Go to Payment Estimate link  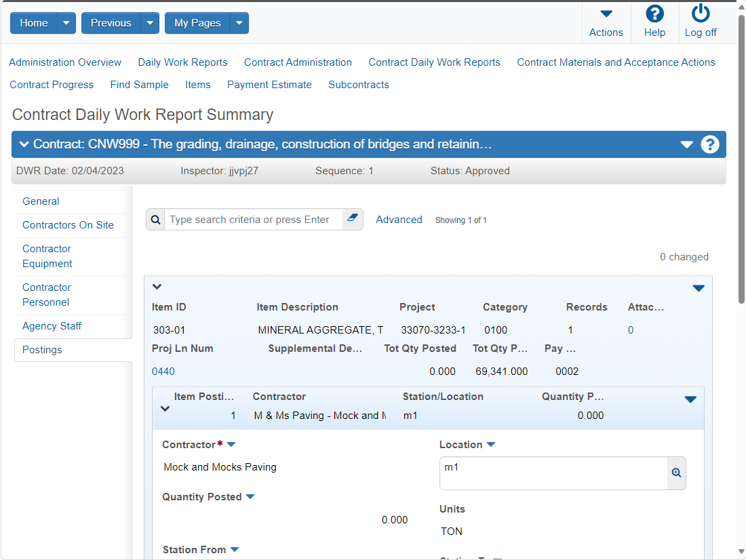point(269,85)
